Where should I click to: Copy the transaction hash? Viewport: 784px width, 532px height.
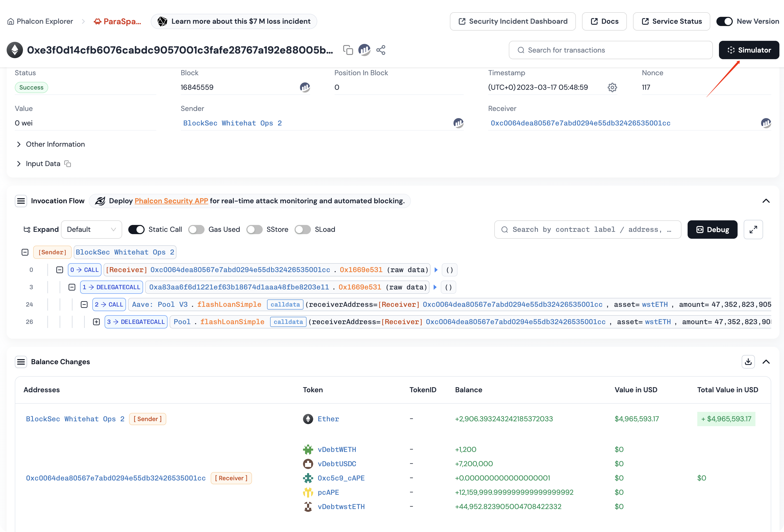coord(348,50)
